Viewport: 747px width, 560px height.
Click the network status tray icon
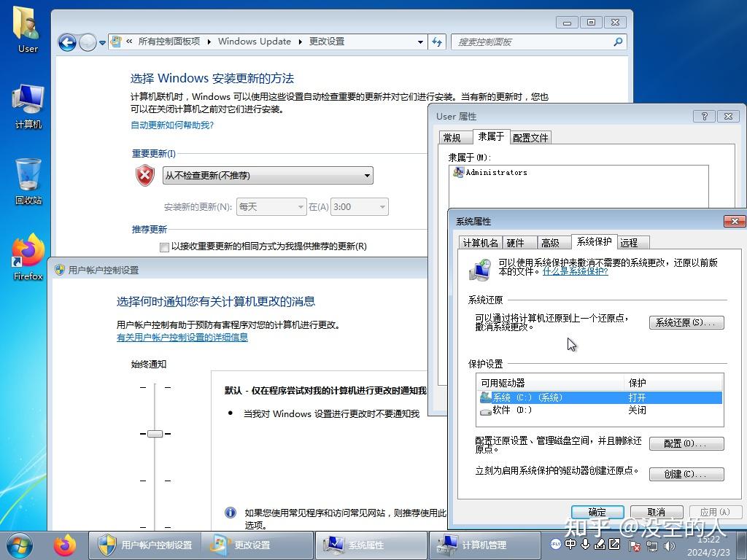[651, 545]
